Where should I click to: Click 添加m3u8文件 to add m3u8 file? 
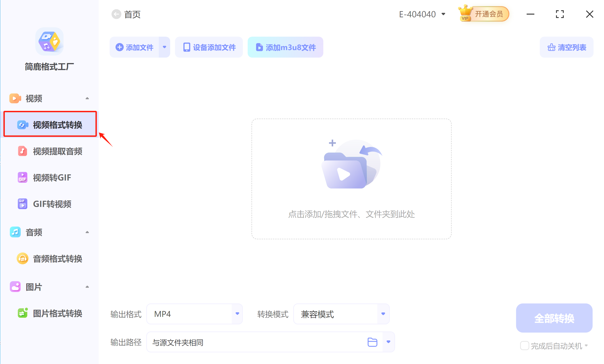click(x=285, y=47)
